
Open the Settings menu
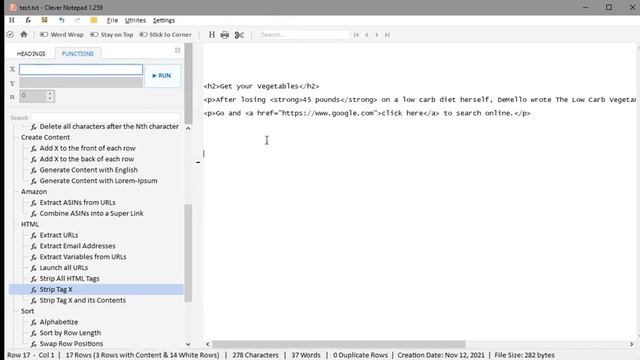(x=164, y=20)
